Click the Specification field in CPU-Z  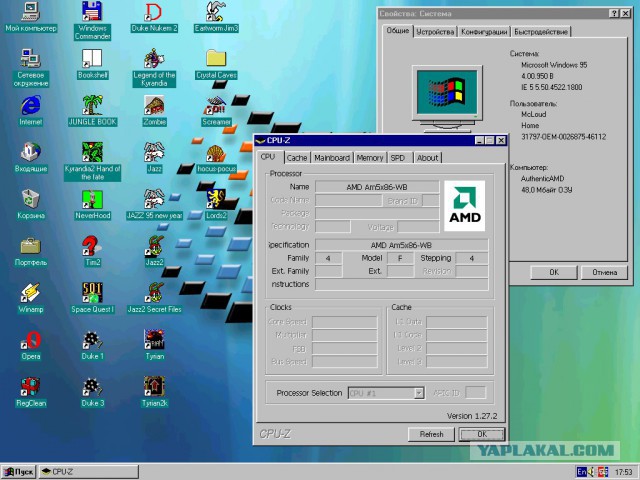[401, 245]
